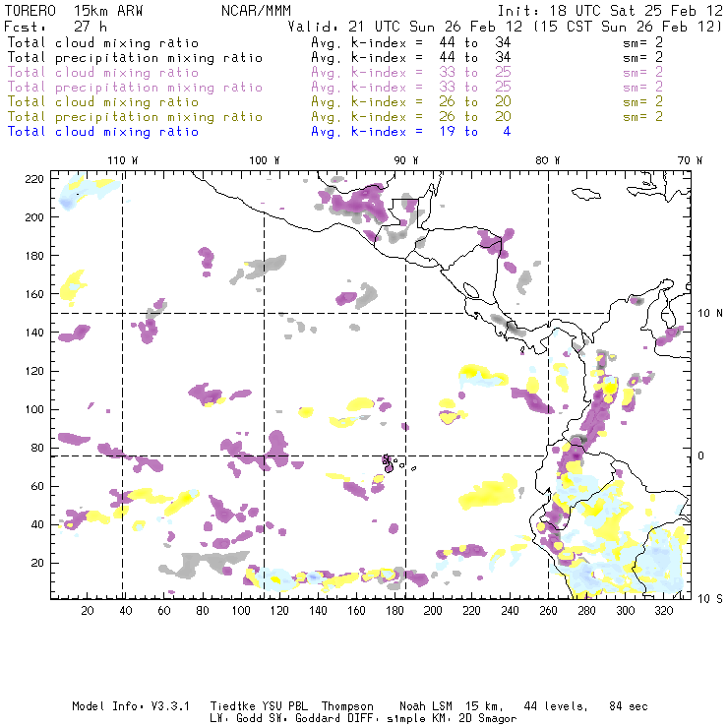Click the '110 W' longitude label
The height and width of the screenshot is (728, 728).
(123, 160)
